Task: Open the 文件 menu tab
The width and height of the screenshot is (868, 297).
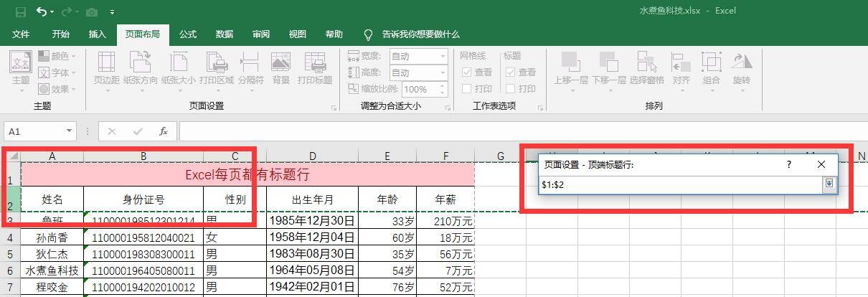Action: [x=21, y=34]
